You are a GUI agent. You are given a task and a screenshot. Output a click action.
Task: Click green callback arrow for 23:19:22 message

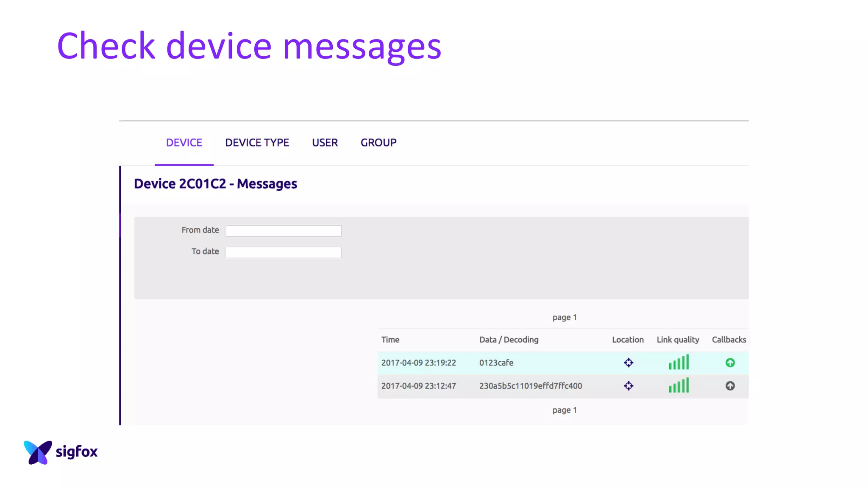(730, 363)
